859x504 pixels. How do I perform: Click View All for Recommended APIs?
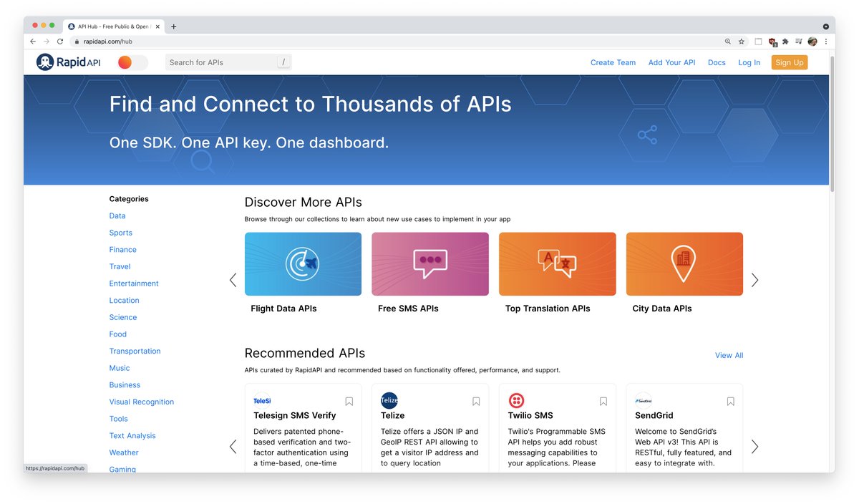coord(729,355)
